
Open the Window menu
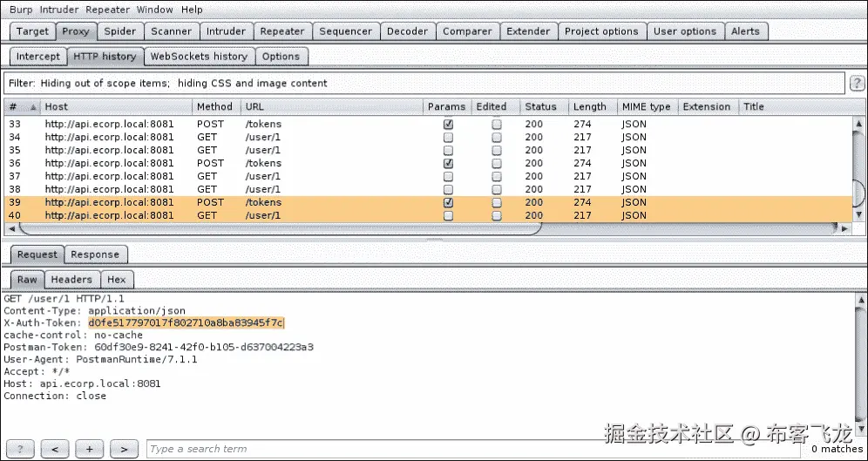(154, 10)
